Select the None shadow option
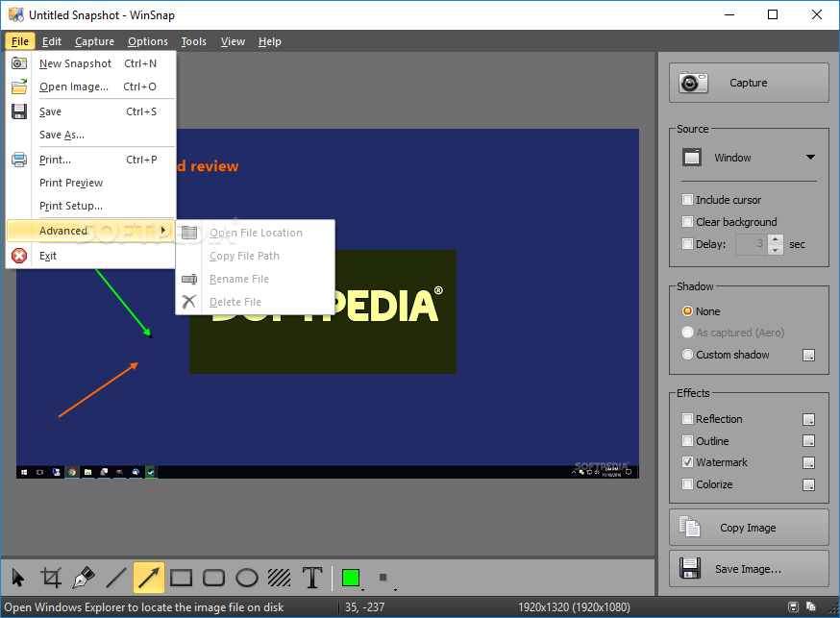This screenshot has width=840, height=618. [687, 311]
